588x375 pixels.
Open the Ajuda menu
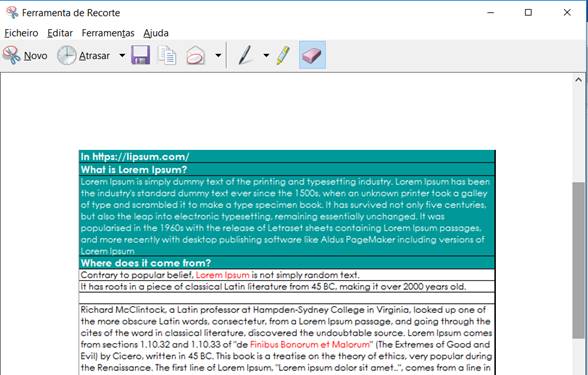[x=156, y=33]
